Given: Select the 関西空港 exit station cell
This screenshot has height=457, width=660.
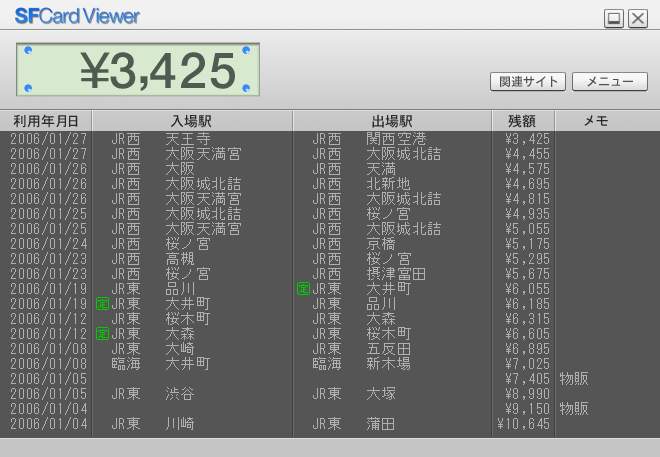Looking at the screenshot, I should [x=396, y=139].
